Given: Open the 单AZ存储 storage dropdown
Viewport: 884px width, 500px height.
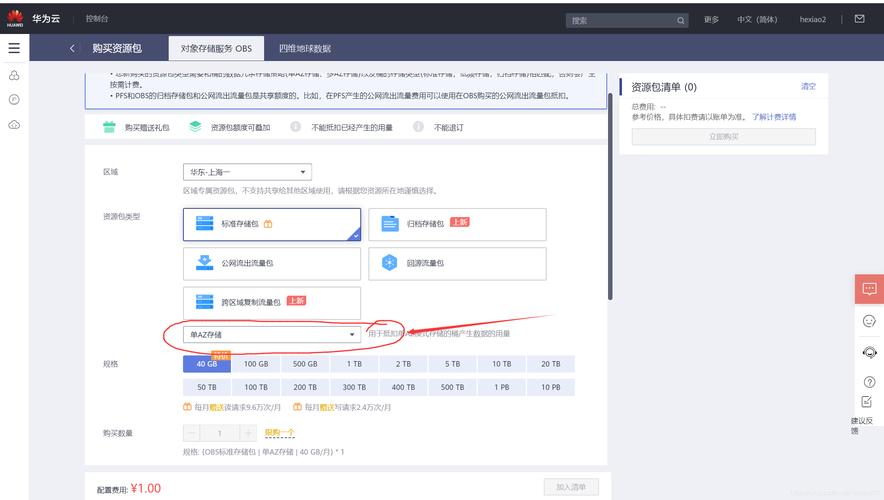Looking at the screenshot, I should [x=272, y=334].
